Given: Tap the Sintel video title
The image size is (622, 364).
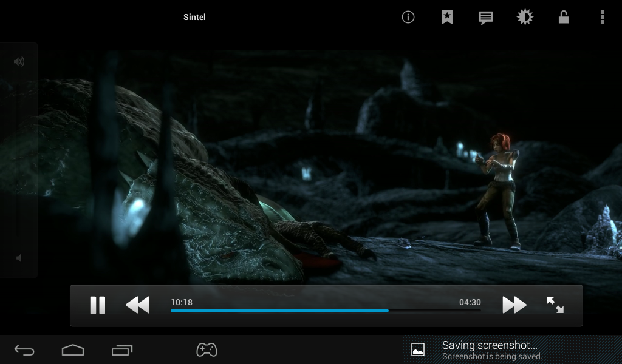Looking at the screenshot, I should pos(194,17).
